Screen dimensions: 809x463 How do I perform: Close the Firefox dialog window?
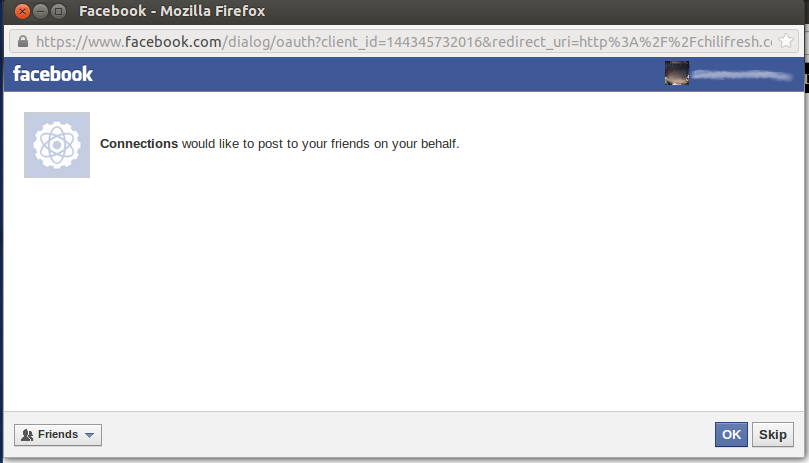(x=22, y=14)
